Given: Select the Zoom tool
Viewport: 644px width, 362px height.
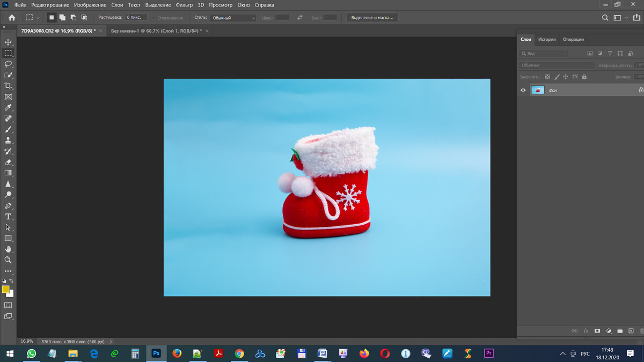Looking at the screenshot, I should click(8, 260).
